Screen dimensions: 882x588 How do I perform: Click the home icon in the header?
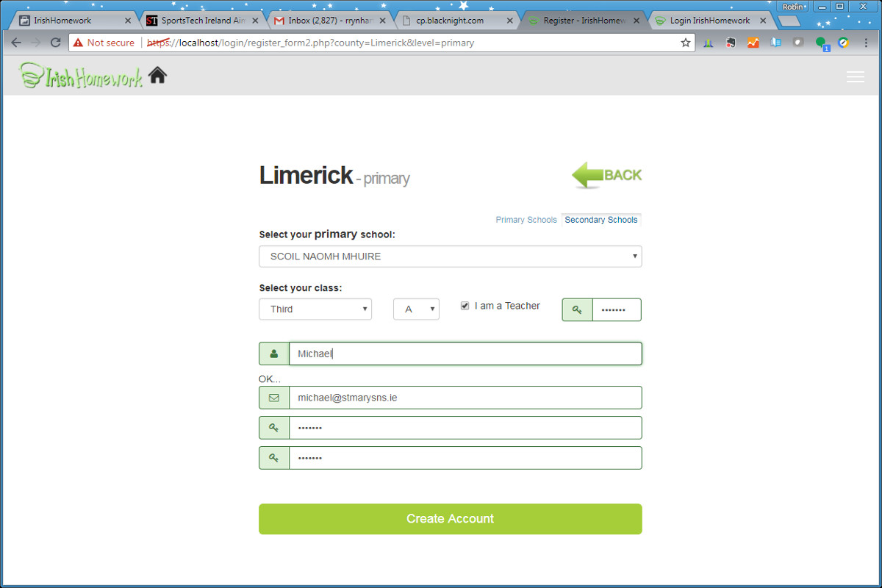point(157,74)
